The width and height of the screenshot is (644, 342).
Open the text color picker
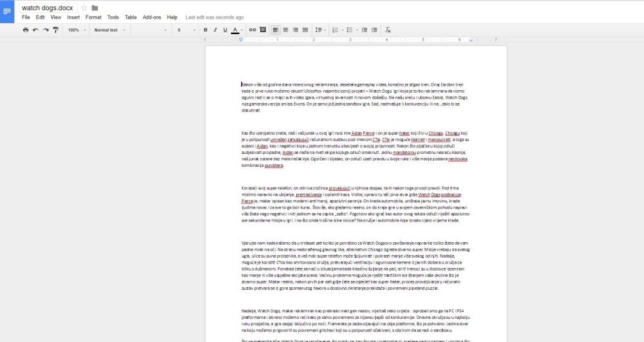tap(236, 30)
